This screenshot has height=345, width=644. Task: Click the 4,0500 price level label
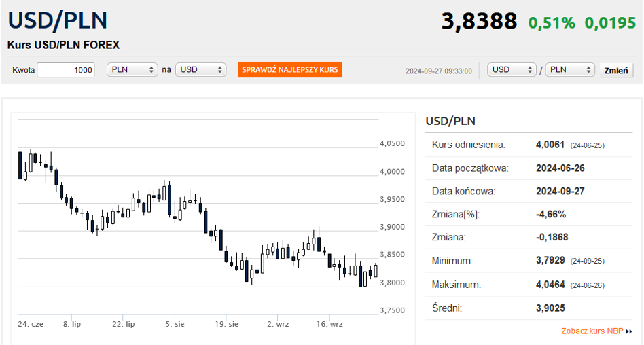pyautogui.click(x=392, y=143)
